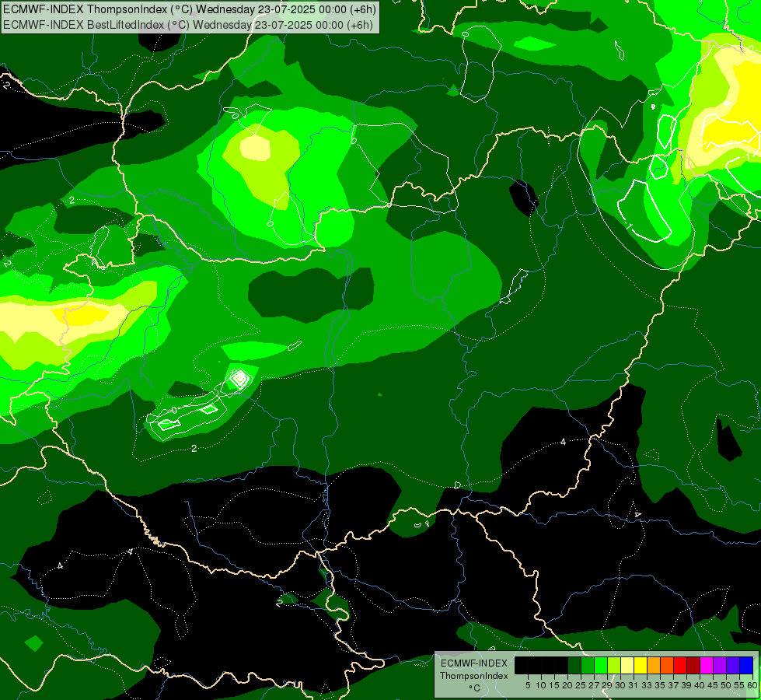This screenshot has height=700, width=761.
Task: Click the °C unit label in legend
Action: (x=475, y=688)
